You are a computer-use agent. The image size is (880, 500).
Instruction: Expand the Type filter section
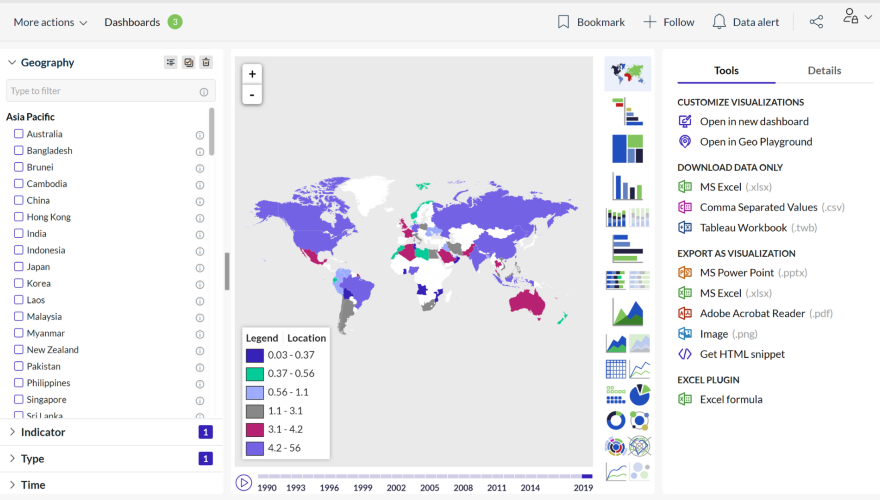point(33,458)
